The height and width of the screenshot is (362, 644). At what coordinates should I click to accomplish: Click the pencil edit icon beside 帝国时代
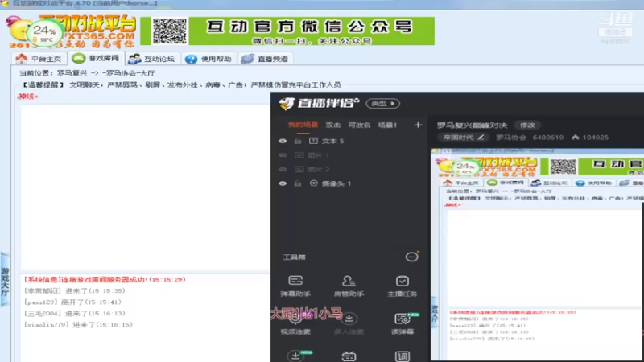(480, 138)
